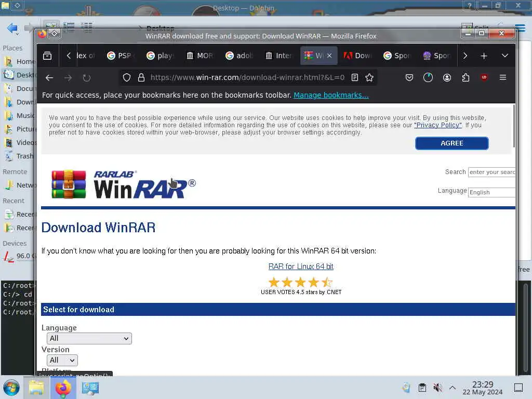Open Home in Dolphin Places
532x399 pixels.
[x=19, y=61]
